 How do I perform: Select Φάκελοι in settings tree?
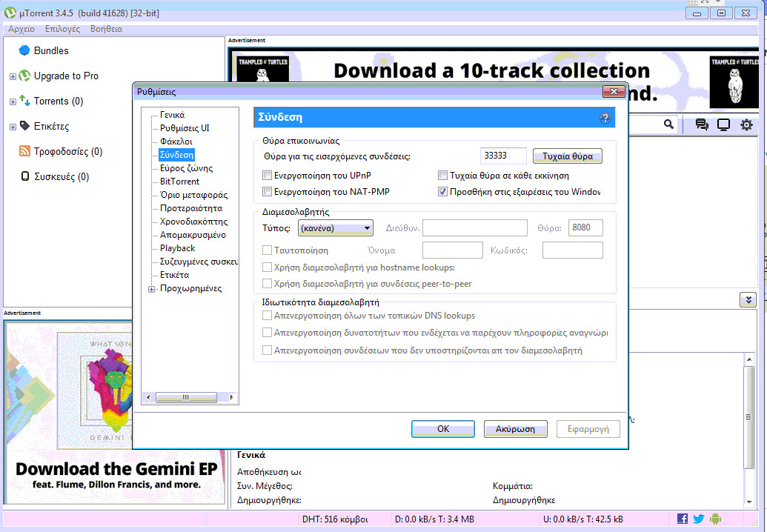176,142
